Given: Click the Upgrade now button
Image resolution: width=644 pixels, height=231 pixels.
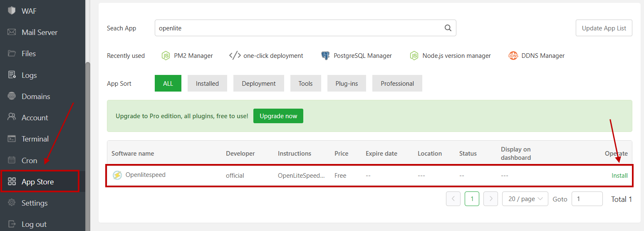Looking at the screenshot, I should point(278,116).
